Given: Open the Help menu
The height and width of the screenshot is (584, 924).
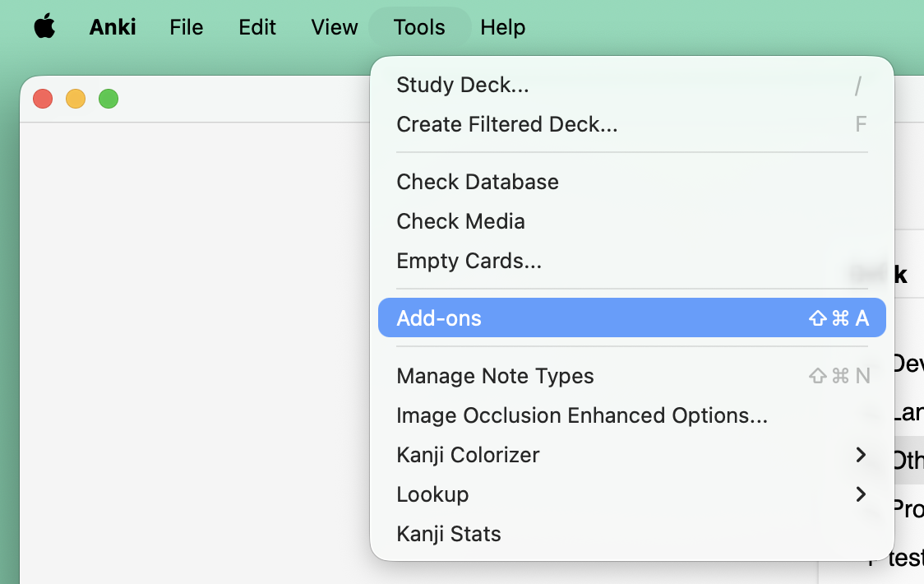Looking at the screenshot, I should coord(503,27).
